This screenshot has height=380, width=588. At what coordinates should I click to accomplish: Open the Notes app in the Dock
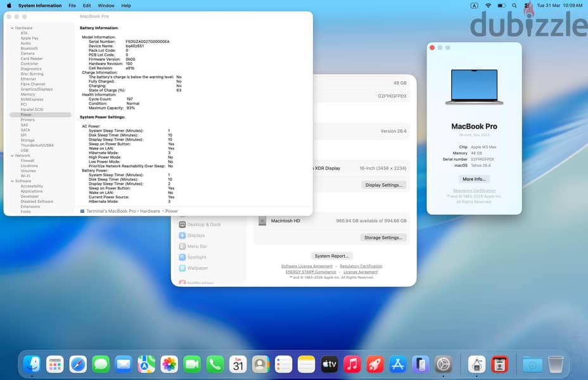click(307, 364)
